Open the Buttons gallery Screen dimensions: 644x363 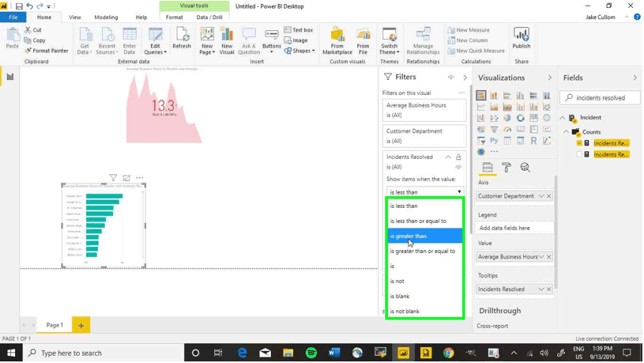272,40
